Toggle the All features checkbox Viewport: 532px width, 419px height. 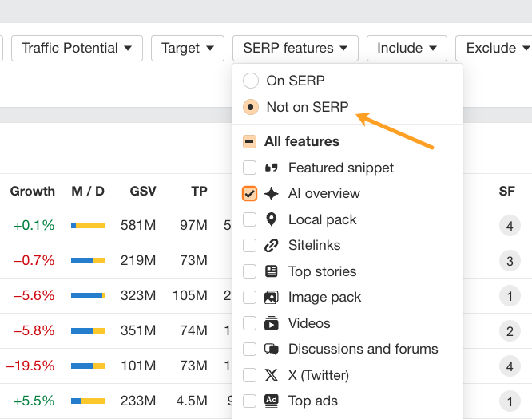tap(249, 142)
